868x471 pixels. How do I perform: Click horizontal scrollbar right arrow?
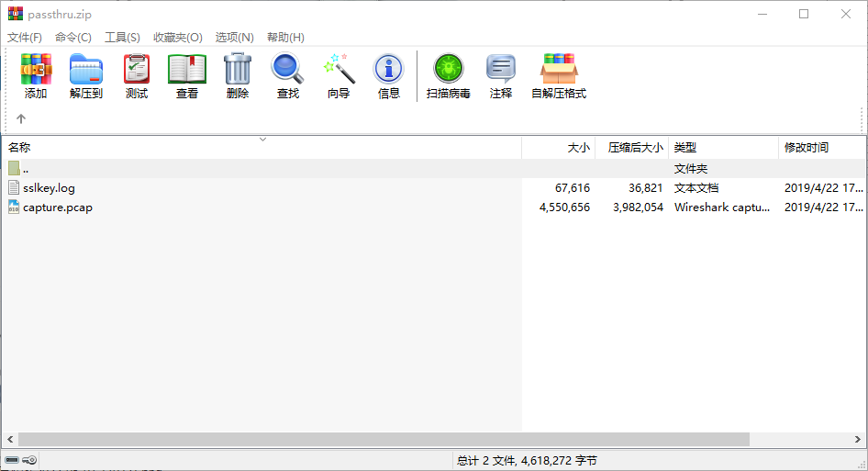tap(858, 439)
